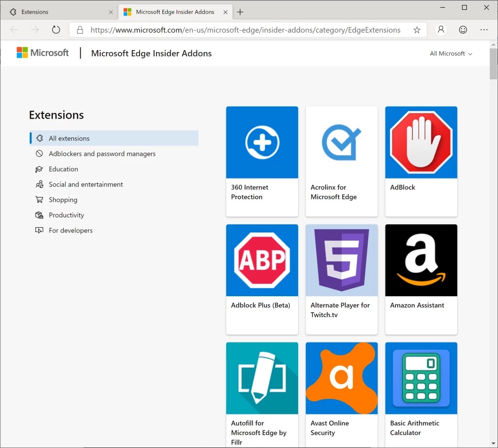Select Adblockers and password managers category
Image resolution: width=498 pixels, height=448 pixels.
click(x=102, y=154)
